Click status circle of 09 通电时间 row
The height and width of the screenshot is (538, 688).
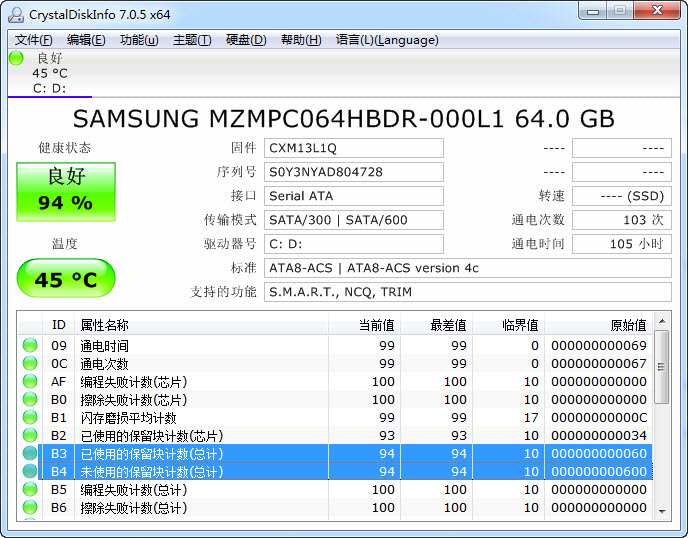(30, 345)
